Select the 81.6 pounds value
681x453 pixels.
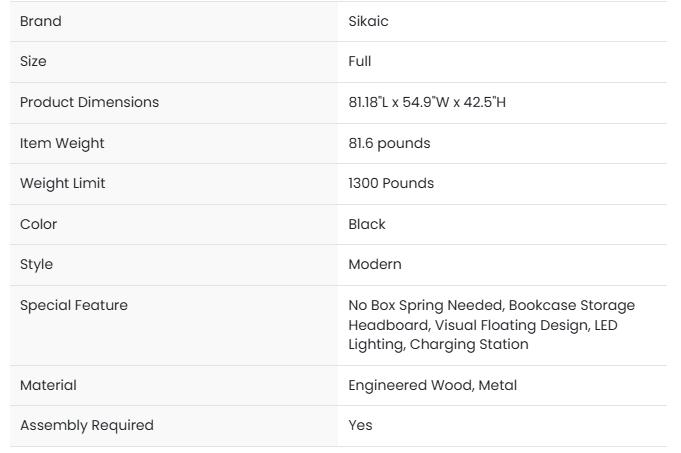(389, 143)
